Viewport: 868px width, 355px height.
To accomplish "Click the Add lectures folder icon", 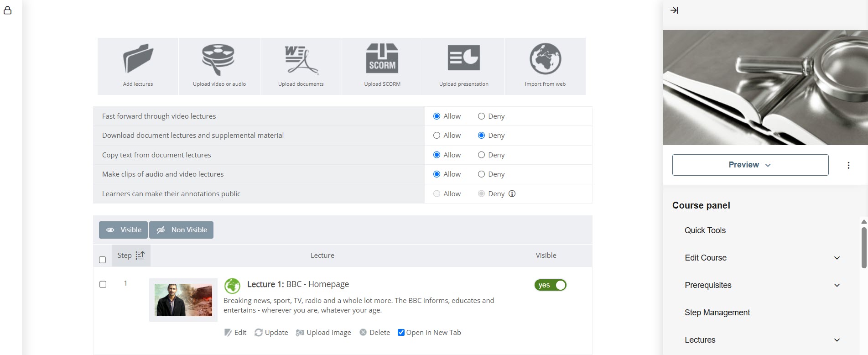I will 138,59.
